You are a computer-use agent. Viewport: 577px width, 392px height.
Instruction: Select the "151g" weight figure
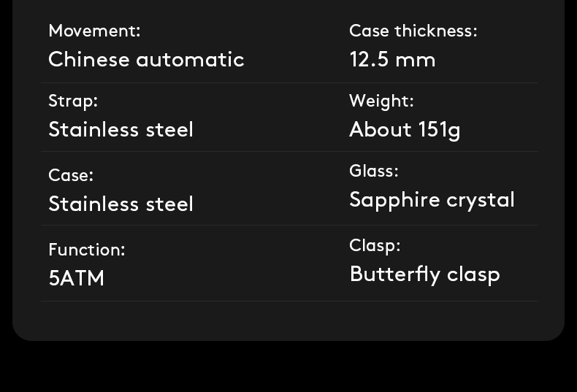tap(439, 130)
